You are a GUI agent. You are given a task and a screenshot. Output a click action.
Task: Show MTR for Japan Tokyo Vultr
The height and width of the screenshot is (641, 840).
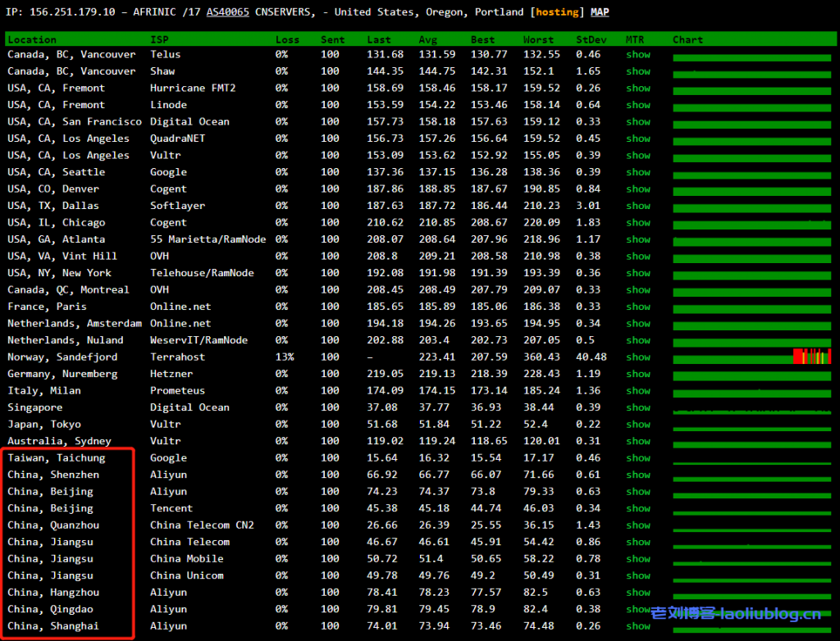point(637,425)
